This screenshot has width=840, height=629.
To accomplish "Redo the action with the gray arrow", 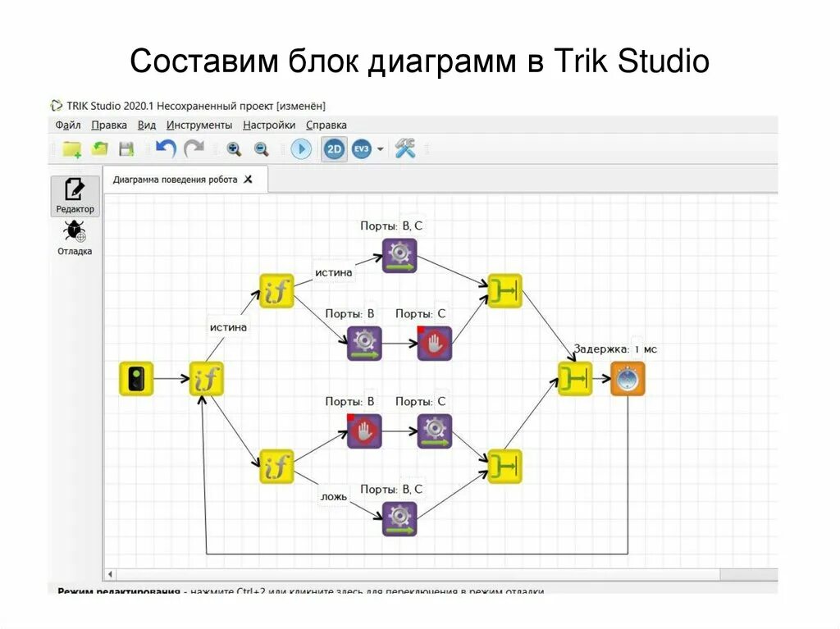I will coord(194,148).
